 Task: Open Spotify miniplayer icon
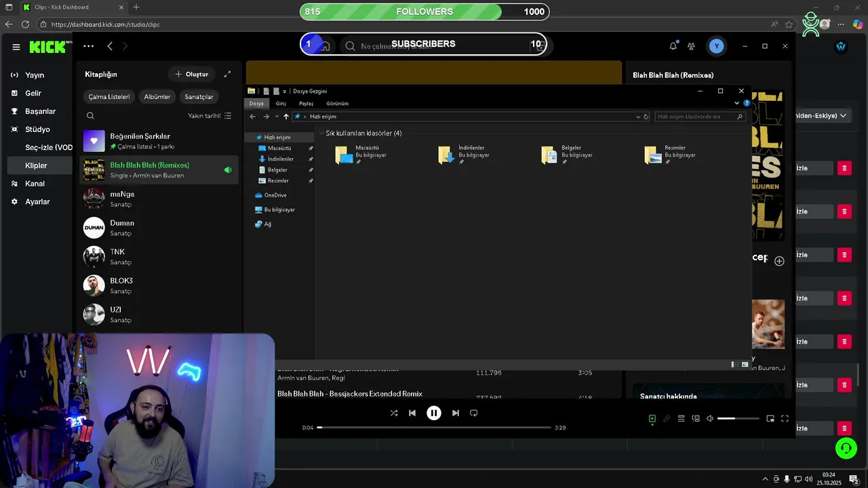(x=770, y=419)
